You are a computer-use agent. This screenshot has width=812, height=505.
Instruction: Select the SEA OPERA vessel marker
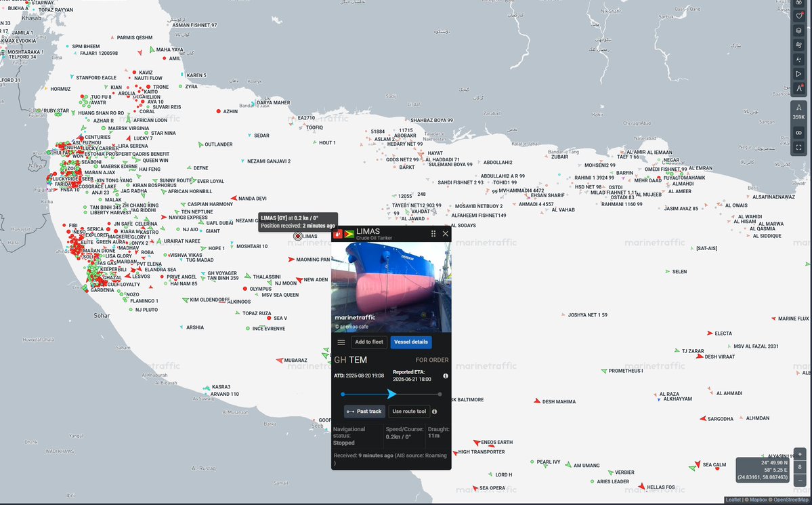(475, 488)
